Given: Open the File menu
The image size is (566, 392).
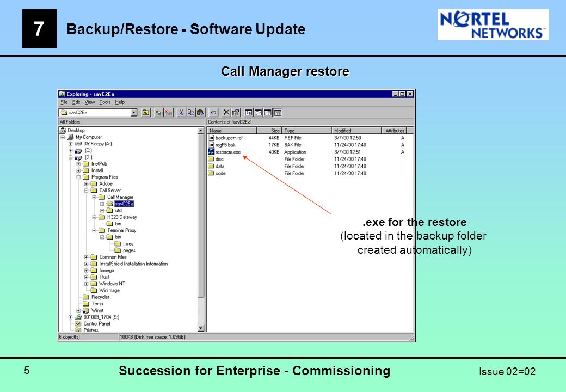Looking at the screenshot, I should click(64, 102).
